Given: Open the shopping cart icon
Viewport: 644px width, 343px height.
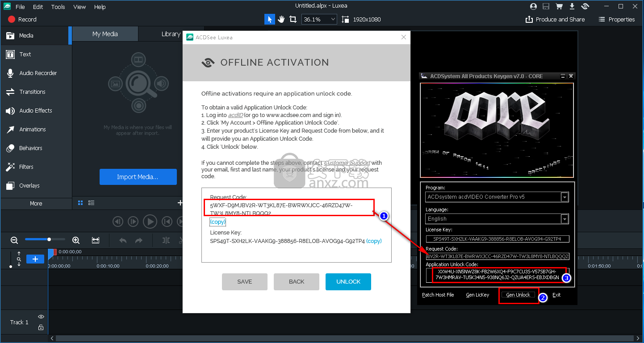Looking at the screenshot, I should pos(559,6).
